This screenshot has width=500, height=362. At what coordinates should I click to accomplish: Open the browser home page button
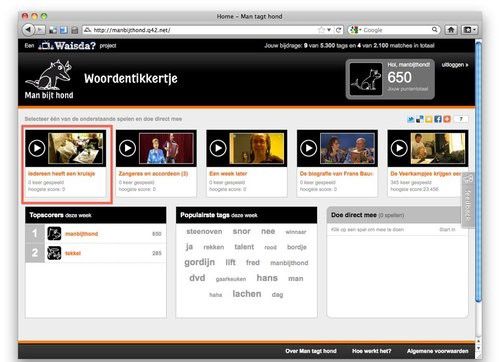coord(451,30)
